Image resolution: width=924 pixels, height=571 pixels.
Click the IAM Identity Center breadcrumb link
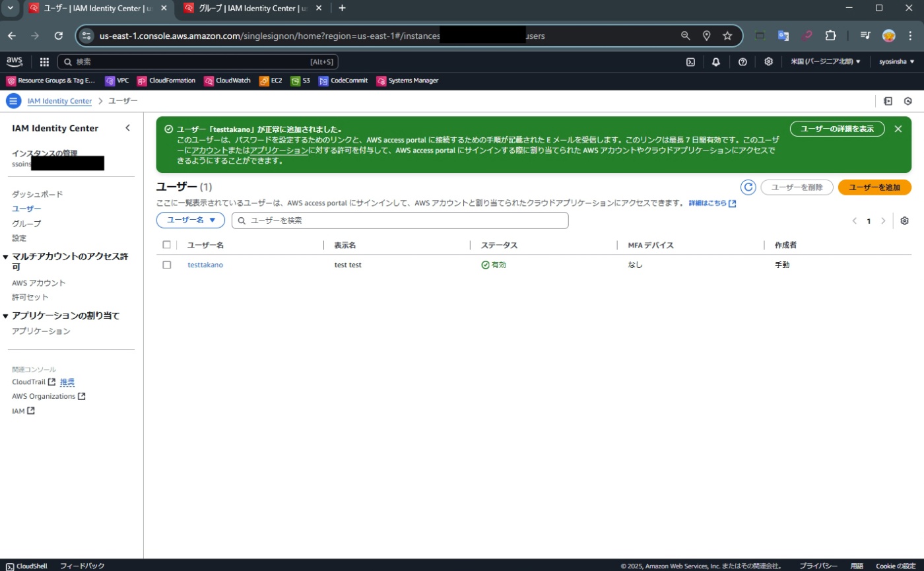click(59, 101)
